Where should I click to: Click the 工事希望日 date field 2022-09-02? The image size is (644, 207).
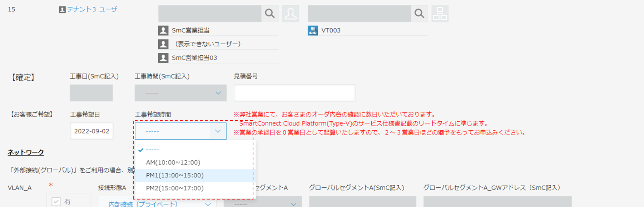(91, 131)
